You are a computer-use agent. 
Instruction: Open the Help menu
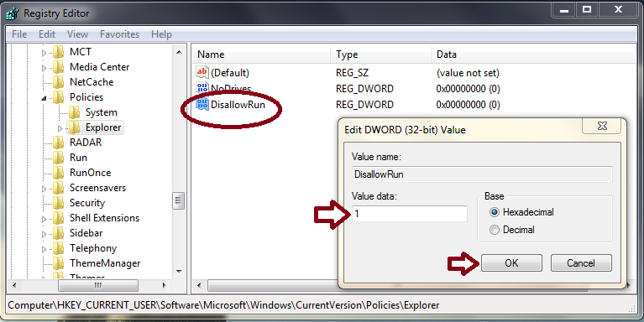pyautogui.click(x=161, y=34)
